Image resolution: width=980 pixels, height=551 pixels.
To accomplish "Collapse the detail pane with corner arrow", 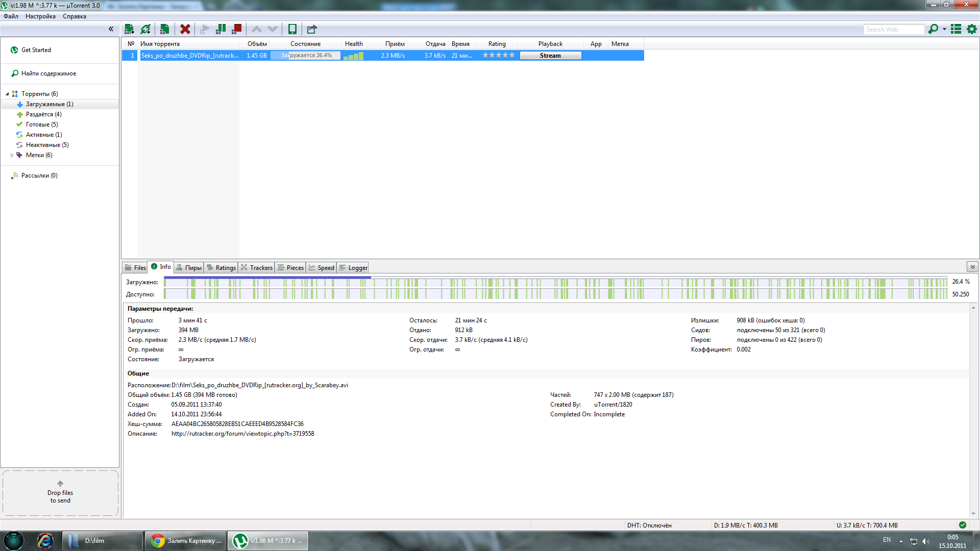I will pyautogui.click(x=972, y=267).
